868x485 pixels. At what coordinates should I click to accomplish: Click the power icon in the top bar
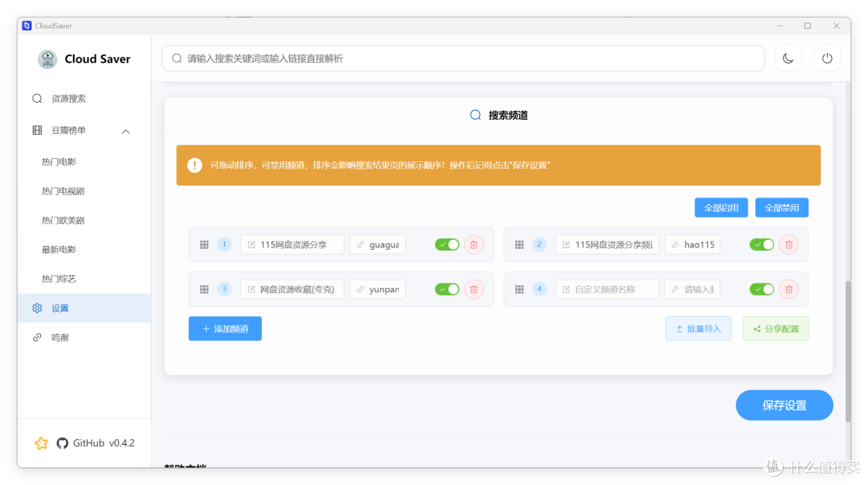click(x=826, y=57)
